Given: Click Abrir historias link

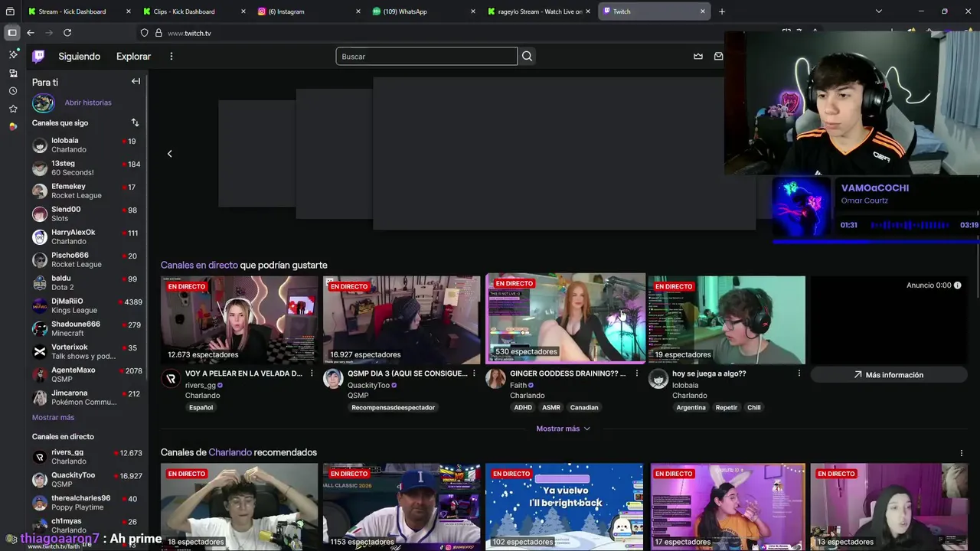Looking at the screenshot, I should (88, 103).
